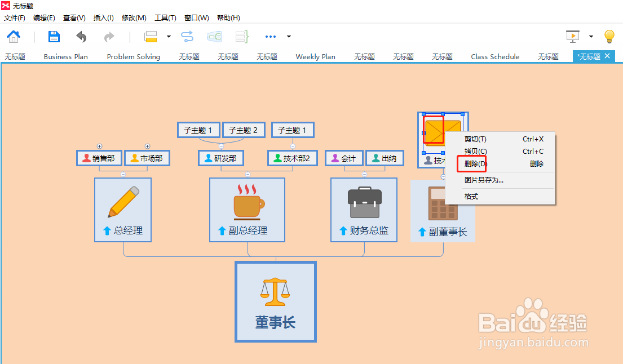Select the Save icon in toolbar
Viewport: 623px width, 364px height.
tap(54, 36)
